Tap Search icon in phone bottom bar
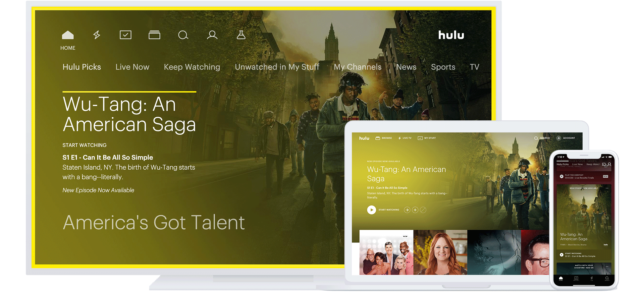This screenshot has height=292, width=644. click(x=607, y=279)
